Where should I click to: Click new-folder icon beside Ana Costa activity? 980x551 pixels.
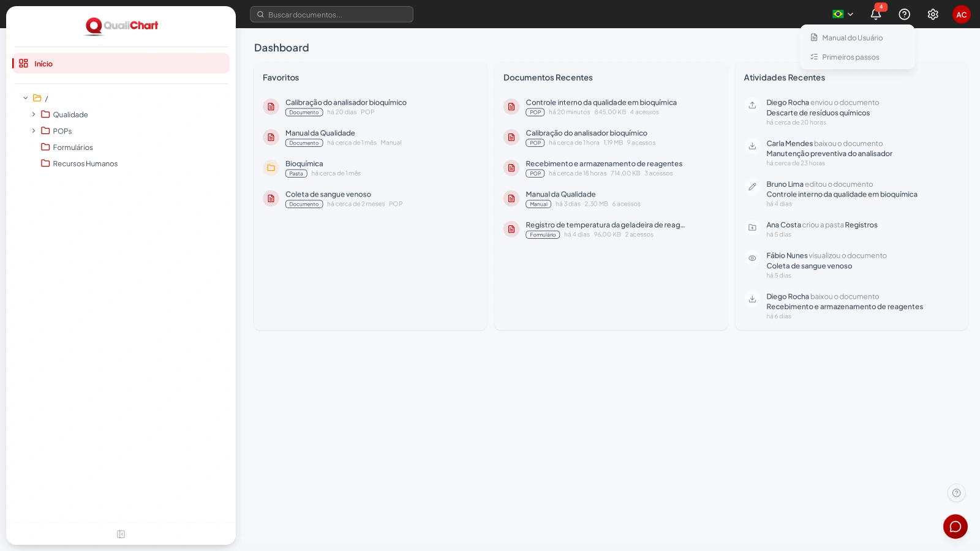click(x=752, y=228)
